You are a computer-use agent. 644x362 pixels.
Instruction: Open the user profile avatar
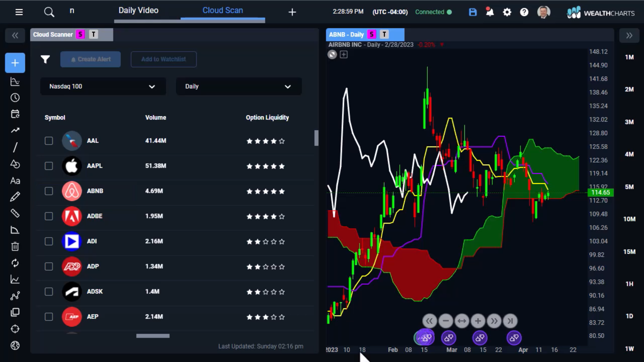pos(544,12)
